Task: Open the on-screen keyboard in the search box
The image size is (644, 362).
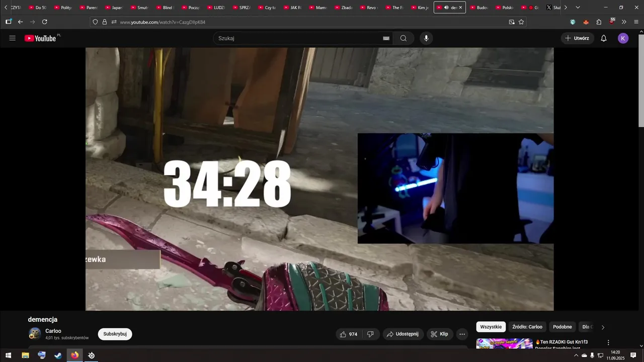Action: tap(386, 38)
